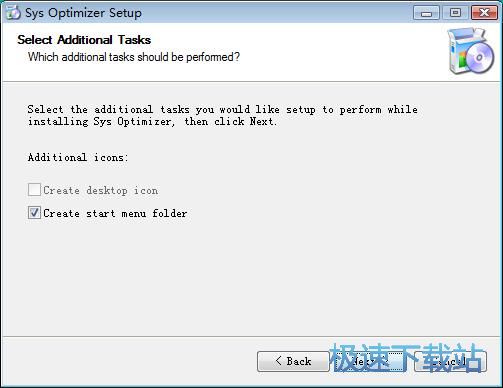Click 'Which additional tasks should be performed?' subtitle
Viewport: 503px width, 388px height.
[x=134, y=57]
